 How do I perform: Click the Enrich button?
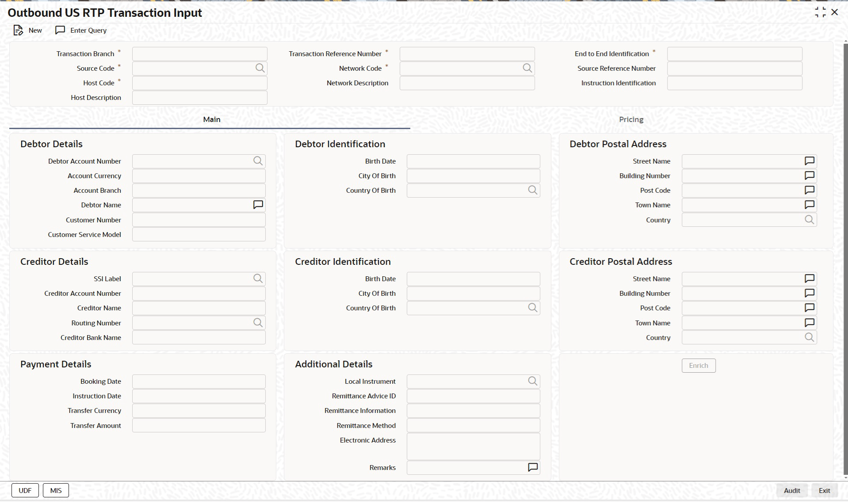click(x=698, y=366)
